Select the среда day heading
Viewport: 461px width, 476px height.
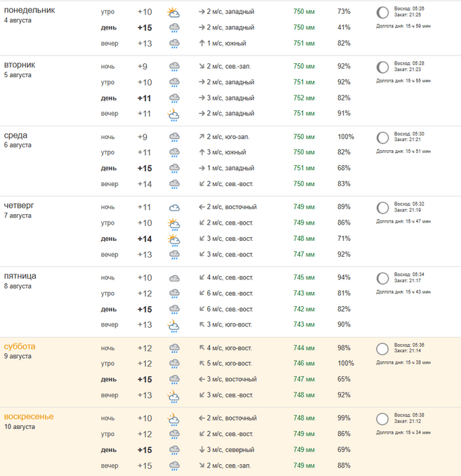[x=15, y=135]
